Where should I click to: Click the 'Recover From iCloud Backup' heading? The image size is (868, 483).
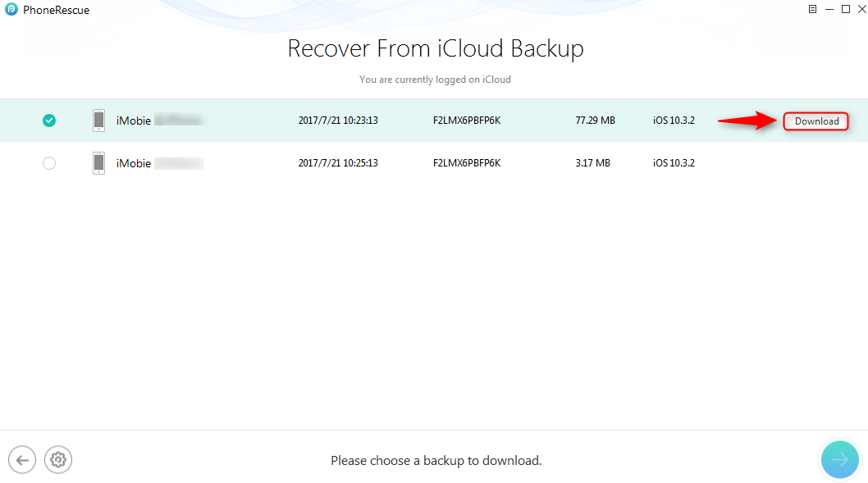(x=436, y=48)
